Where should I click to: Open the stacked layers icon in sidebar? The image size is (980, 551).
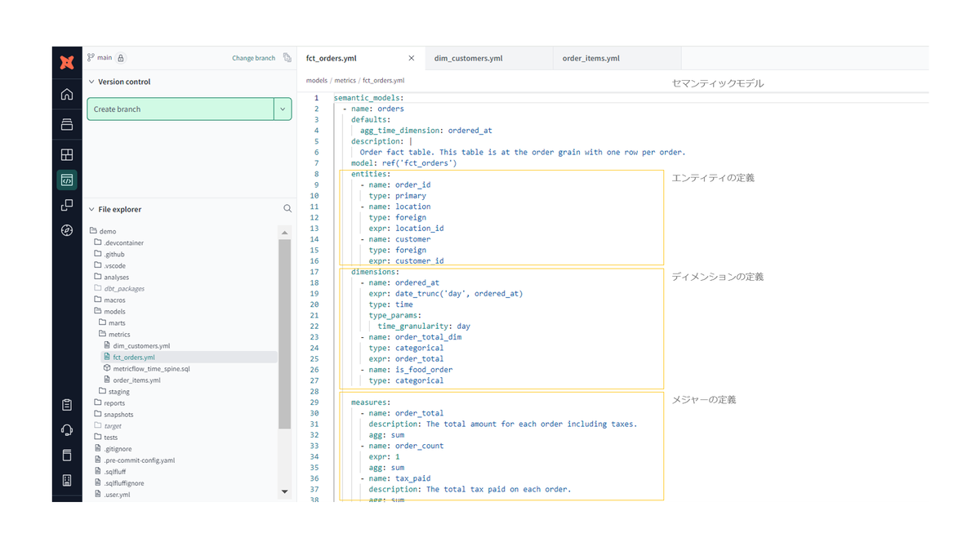click(x=67, y=125)
